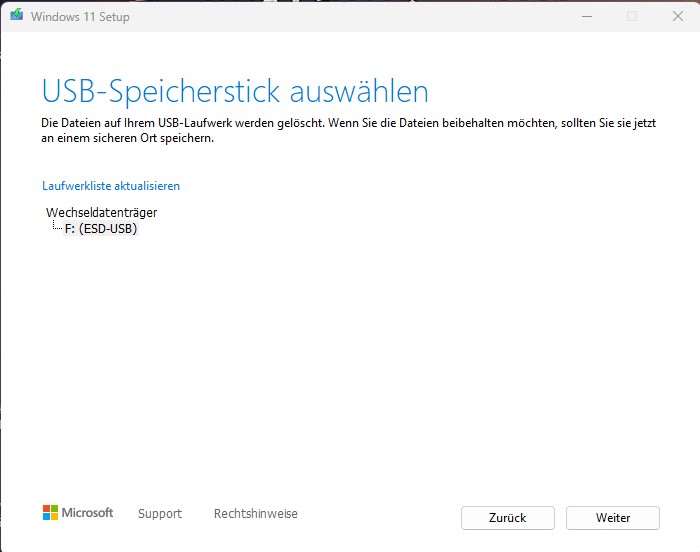The image size is (700, 552).
Task: Select drive 'F: (ESD-USB)'
Action: [x=101, y=229]
